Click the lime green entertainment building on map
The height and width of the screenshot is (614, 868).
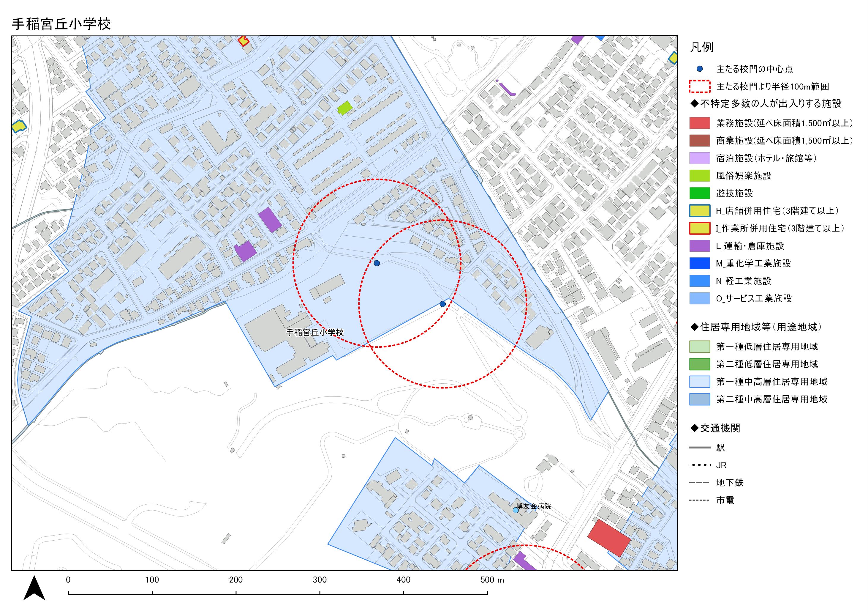tap(345, 108)
